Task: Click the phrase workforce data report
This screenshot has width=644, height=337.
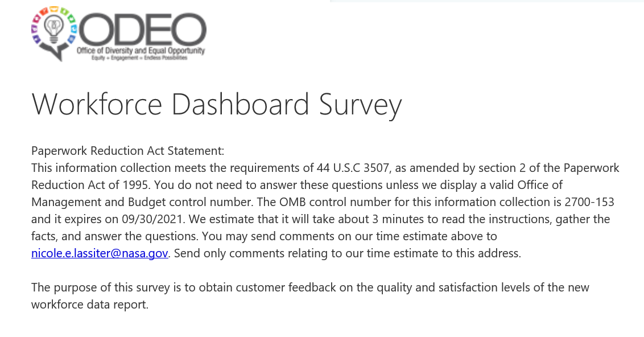Action: click(89, 305)
